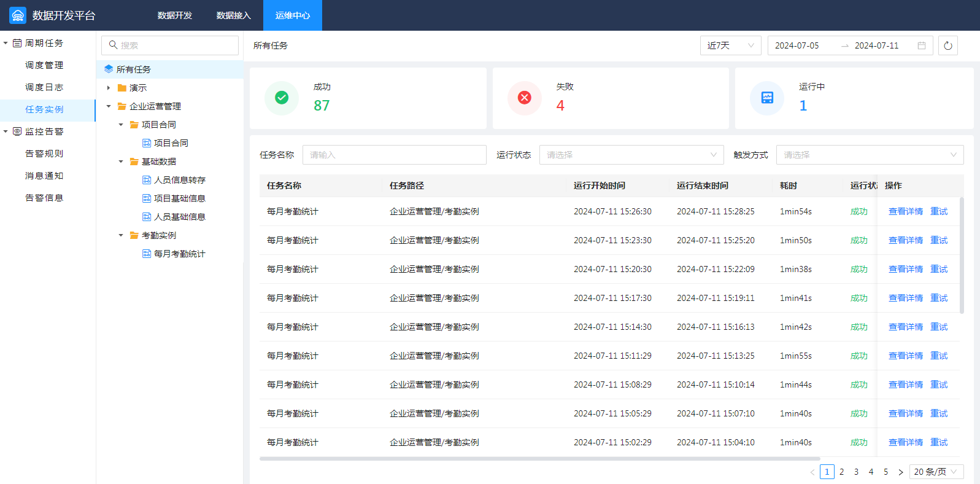
Task: Click the green success checkmark icon
Action: click(282, 98)
